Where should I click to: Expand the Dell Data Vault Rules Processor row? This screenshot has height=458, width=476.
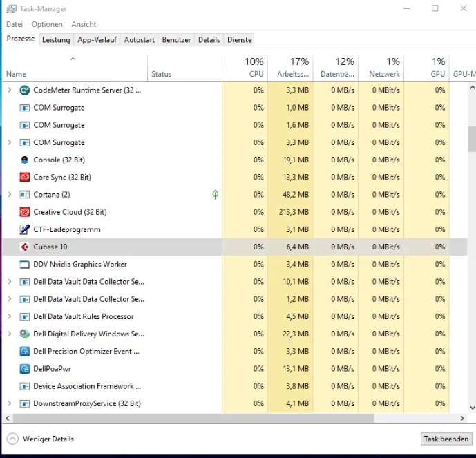click(10, 316)
